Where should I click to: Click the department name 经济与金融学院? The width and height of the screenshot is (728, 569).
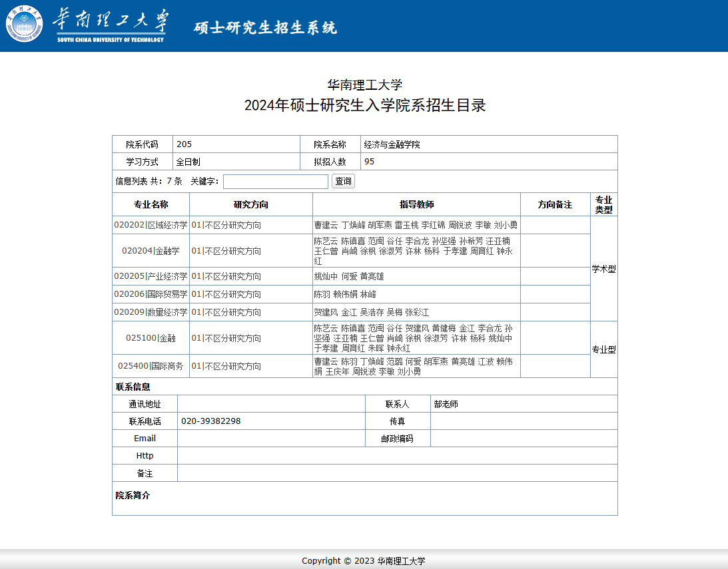coord(392,144)
